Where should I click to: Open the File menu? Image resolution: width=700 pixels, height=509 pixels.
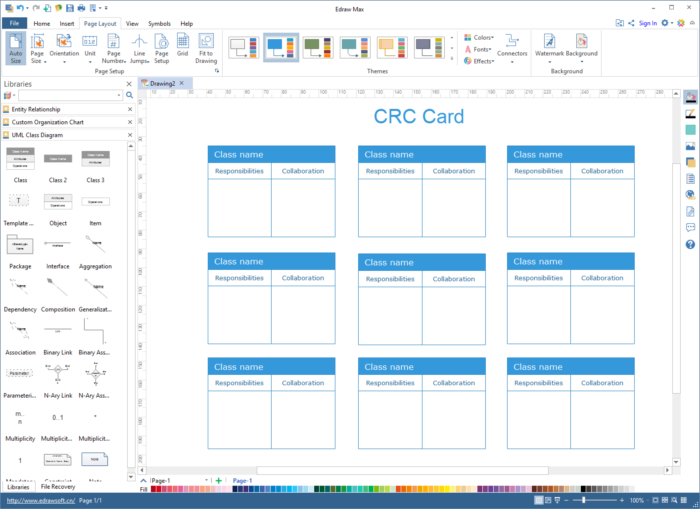pyautogui.click(x=14, y=23)
